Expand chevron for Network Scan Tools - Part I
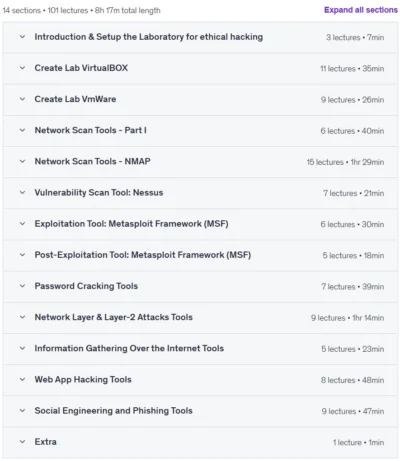This screenshot has height=461, width=400. (x=22, y=130)
